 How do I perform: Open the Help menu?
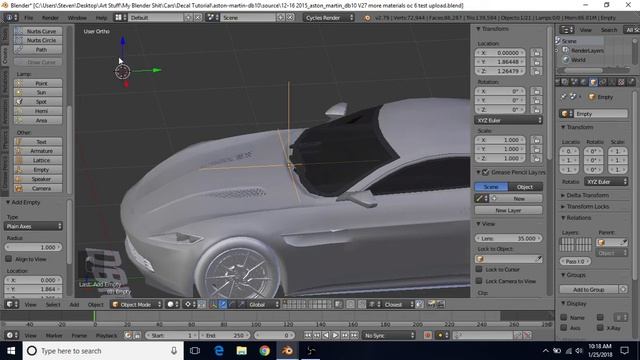tap(101, 18)
